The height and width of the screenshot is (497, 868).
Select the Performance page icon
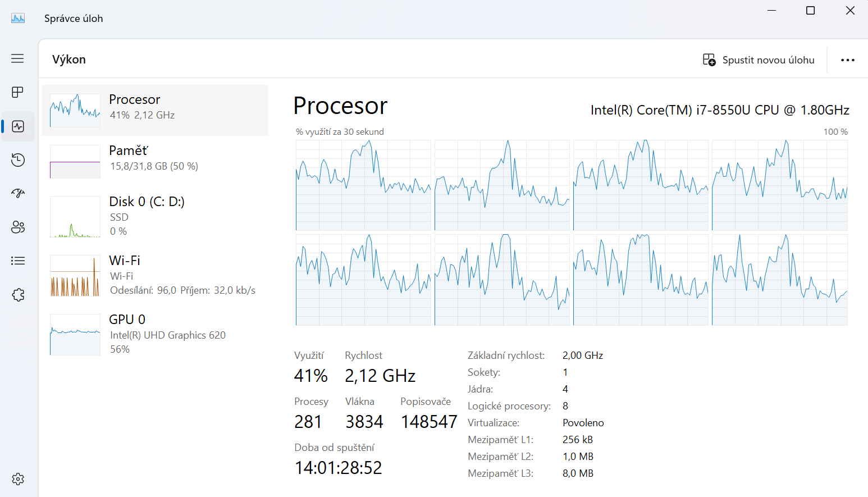[18, 126]
